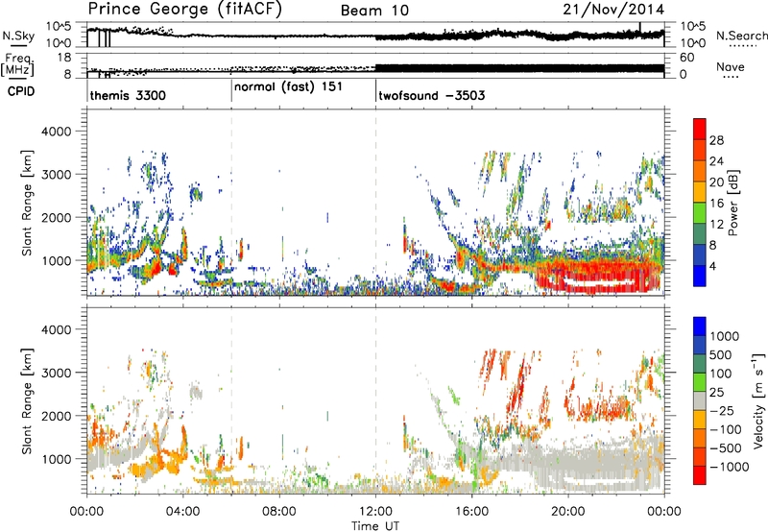Screen dimensions: 768x532
Task: Click the "12:00" time tick label
Action: tap(375, 512)
